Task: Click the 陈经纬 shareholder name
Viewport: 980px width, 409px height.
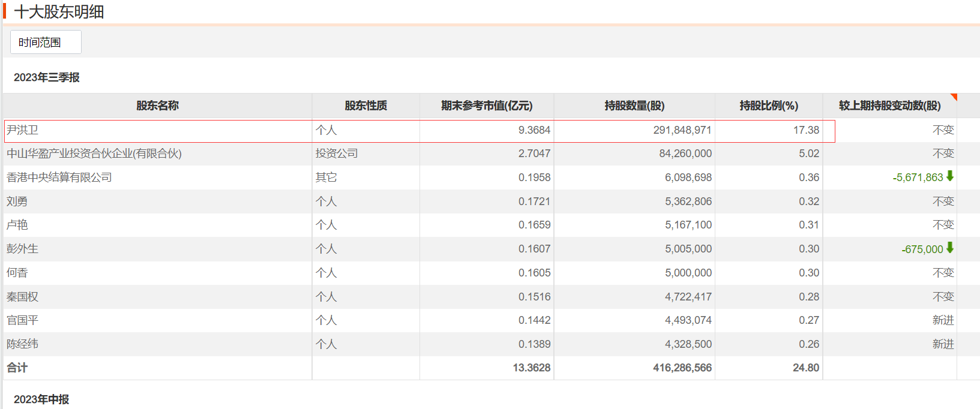Action: tap(22, 344)
